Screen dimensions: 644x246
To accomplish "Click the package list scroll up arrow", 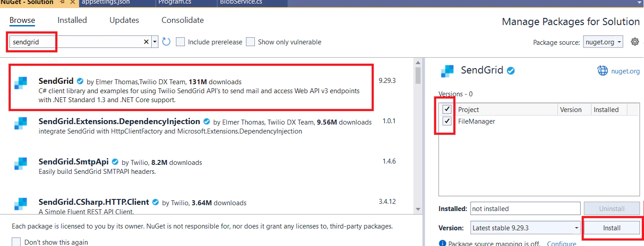I will pos(418,62).
